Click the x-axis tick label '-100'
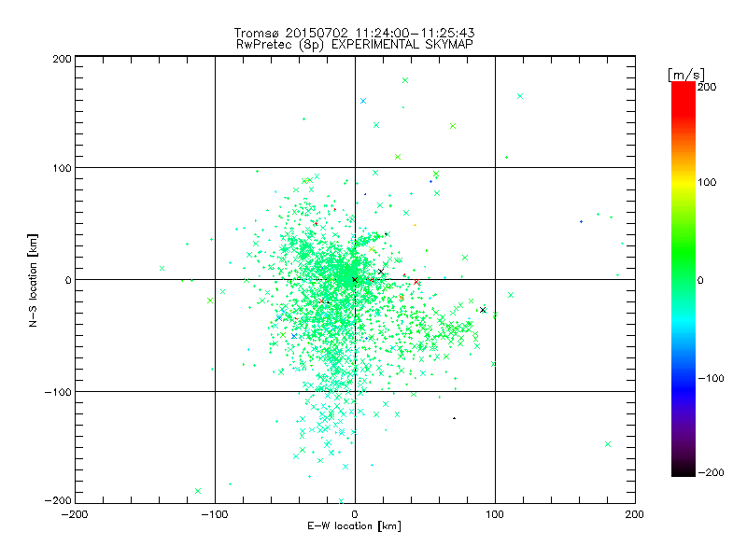This screenshot has height=560, width=747. click(215, 514)
